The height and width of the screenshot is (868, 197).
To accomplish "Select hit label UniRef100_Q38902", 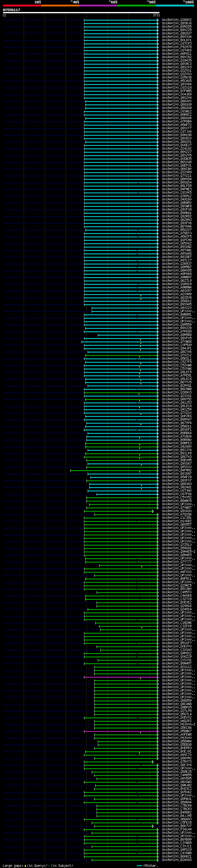I will (x=176, y=20).
